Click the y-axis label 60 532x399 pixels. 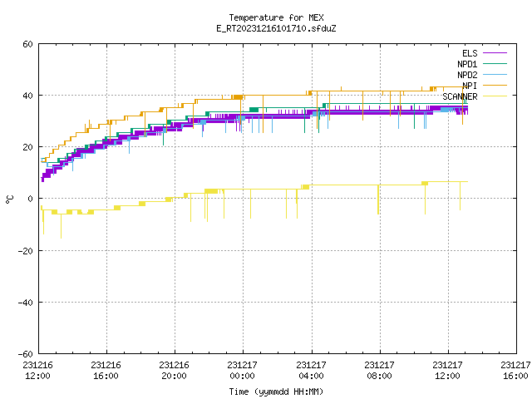27,44
